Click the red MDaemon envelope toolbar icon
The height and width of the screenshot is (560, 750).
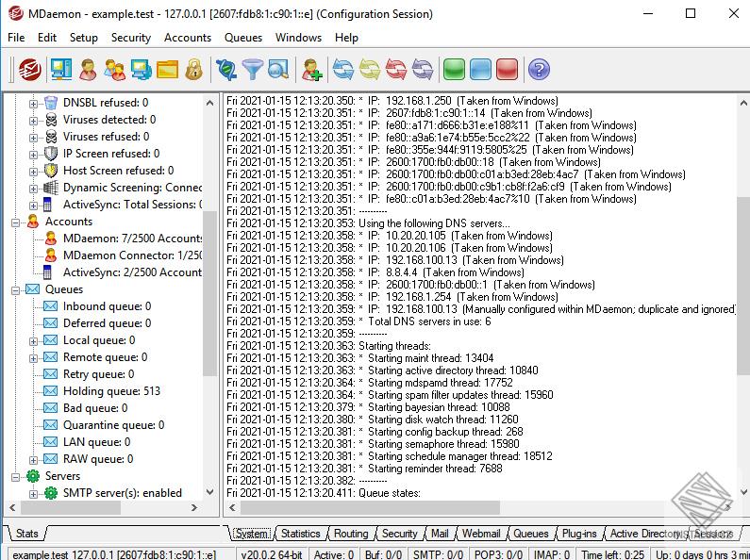click(x=29, y=69)
